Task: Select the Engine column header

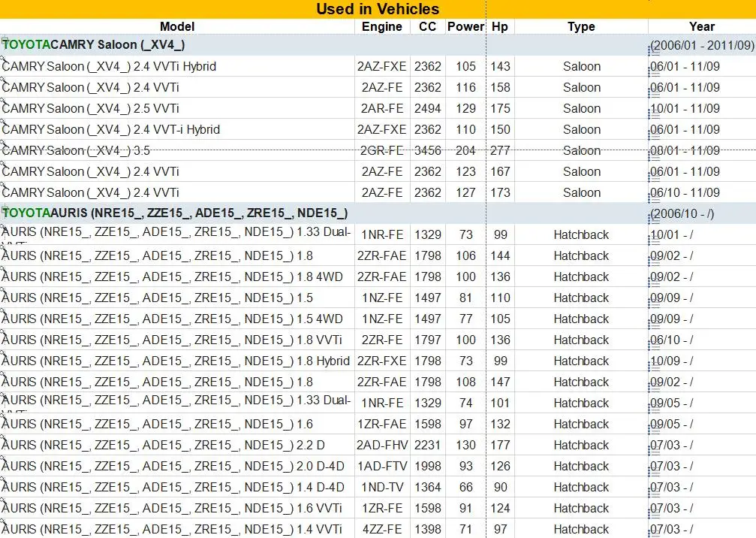Action: tap(382, 26)
